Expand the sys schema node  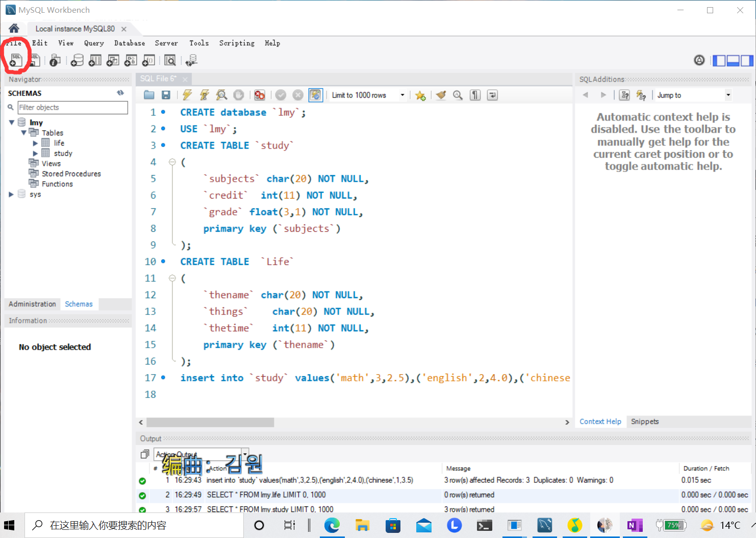11,194
